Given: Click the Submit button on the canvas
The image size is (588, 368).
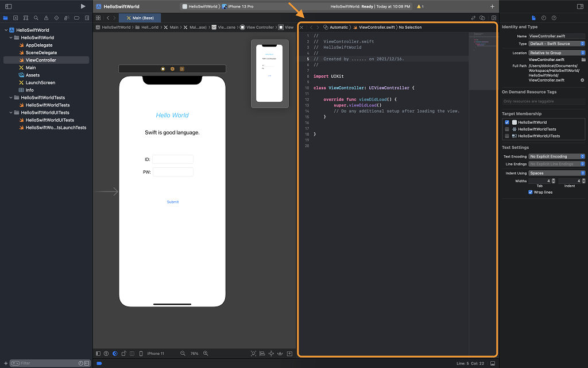Looking at the screenshot, I should (172, 202).
